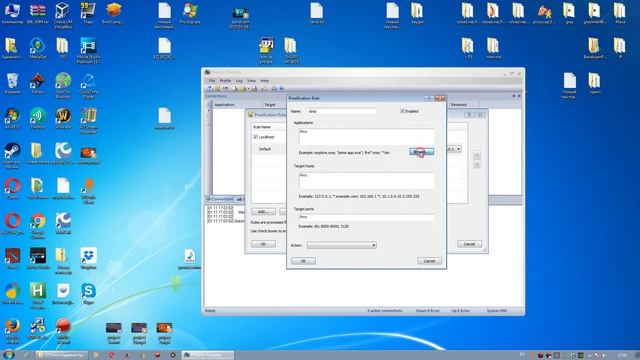Click the print icon in Proxifier toolbar

[x=254, y=88]
